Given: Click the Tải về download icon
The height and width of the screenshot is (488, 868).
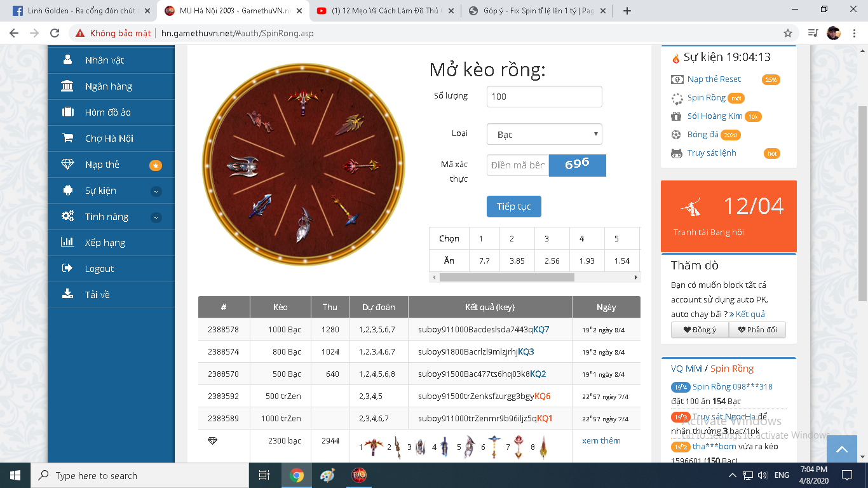Looking at the screenshot, I should [x=67, y=294].
